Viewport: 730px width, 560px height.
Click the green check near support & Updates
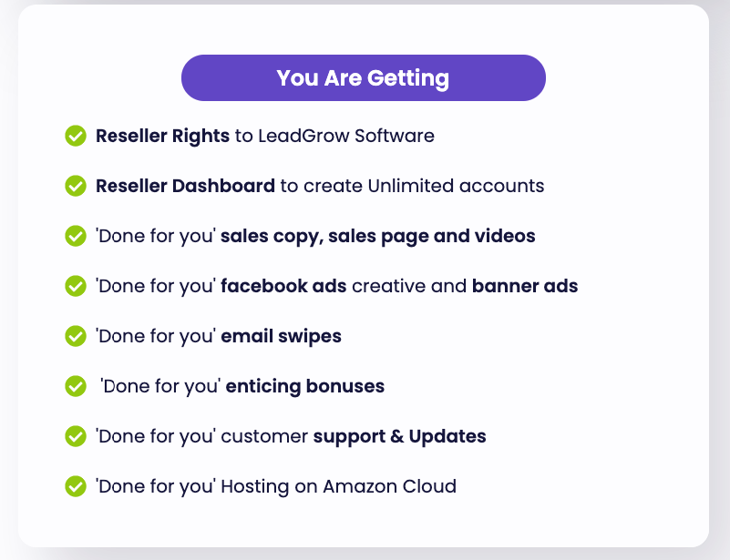point(76,436)
